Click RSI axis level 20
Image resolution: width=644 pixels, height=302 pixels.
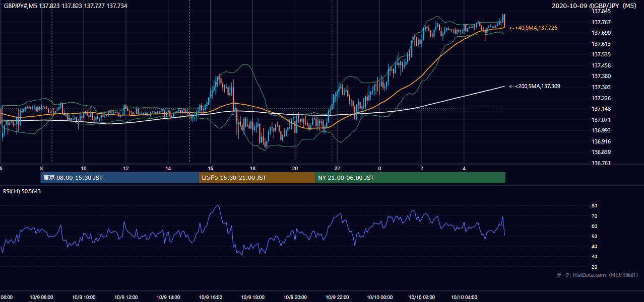click(x=595, y=267)
